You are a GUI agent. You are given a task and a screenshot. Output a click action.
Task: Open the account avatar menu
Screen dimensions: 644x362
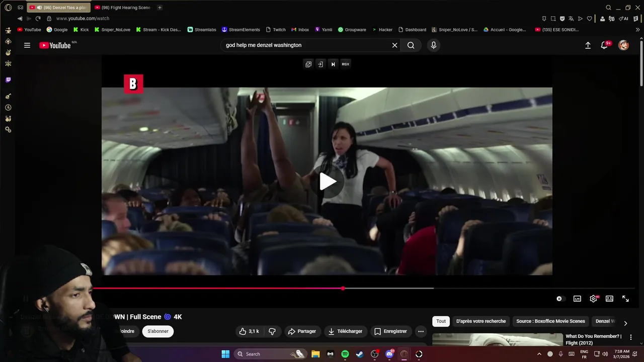(624, 45)
